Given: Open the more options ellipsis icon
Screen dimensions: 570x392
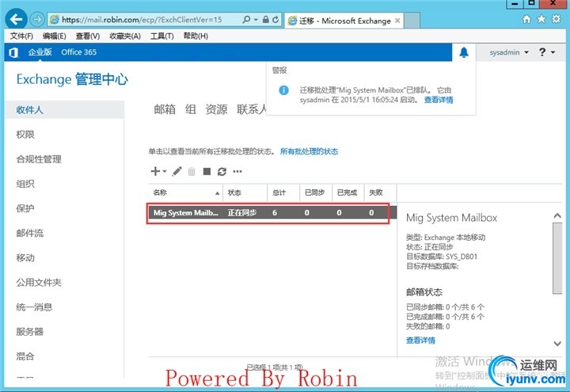Looking at the screenshot, I should pyautogui.click(x=237, y=171).
